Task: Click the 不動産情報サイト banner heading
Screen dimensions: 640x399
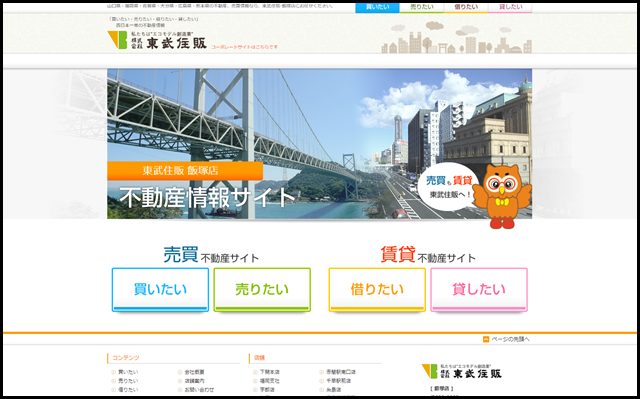Action: click(x=207, y=197)
